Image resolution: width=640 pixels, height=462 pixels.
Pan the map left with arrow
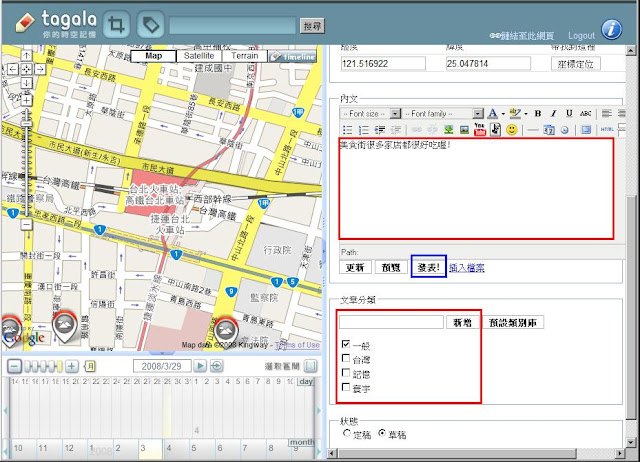point(13,69)
